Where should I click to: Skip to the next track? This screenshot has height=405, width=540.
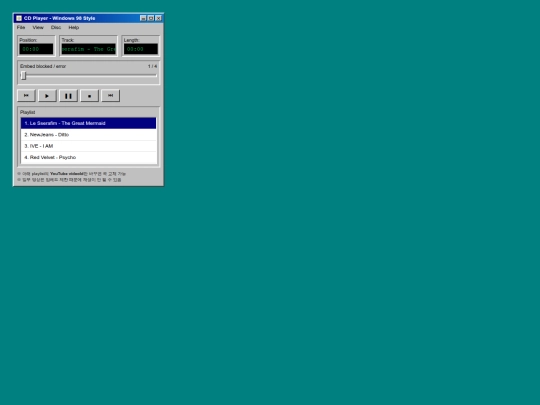point(111,96)
